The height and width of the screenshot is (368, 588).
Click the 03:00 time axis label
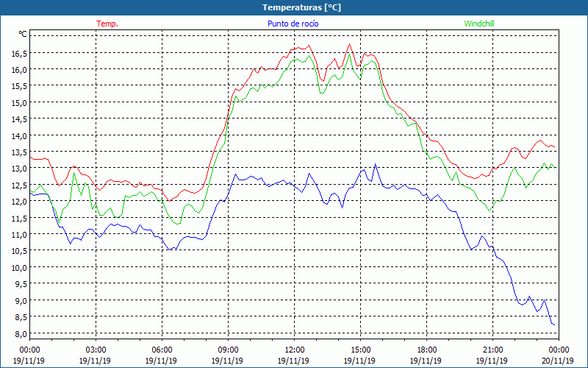click(96, 350)
